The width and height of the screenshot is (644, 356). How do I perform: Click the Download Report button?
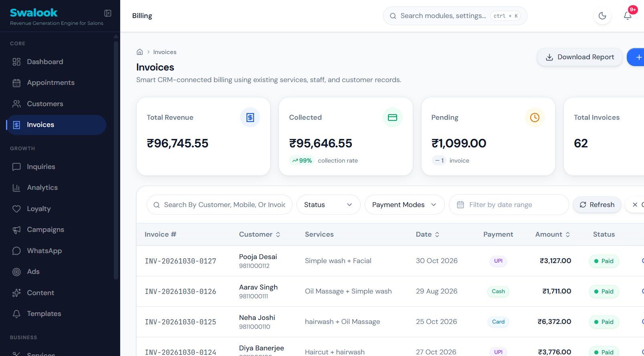(580, 57)
